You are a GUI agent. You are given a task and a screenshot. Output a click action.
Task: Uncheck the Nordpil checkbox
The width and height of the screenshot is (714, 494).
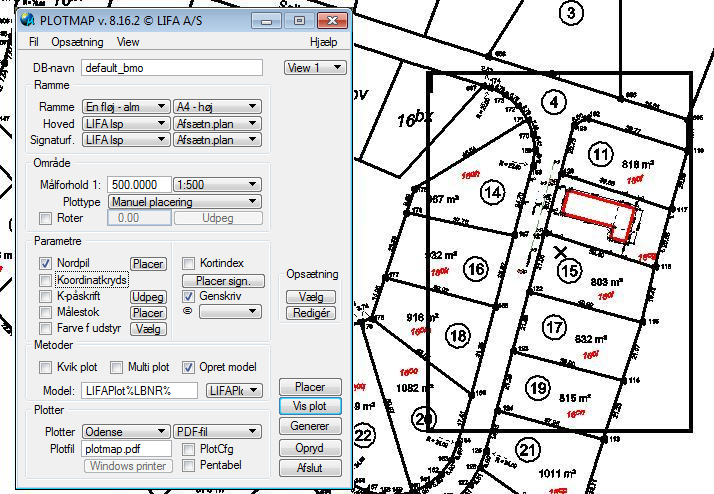point(45,263)
